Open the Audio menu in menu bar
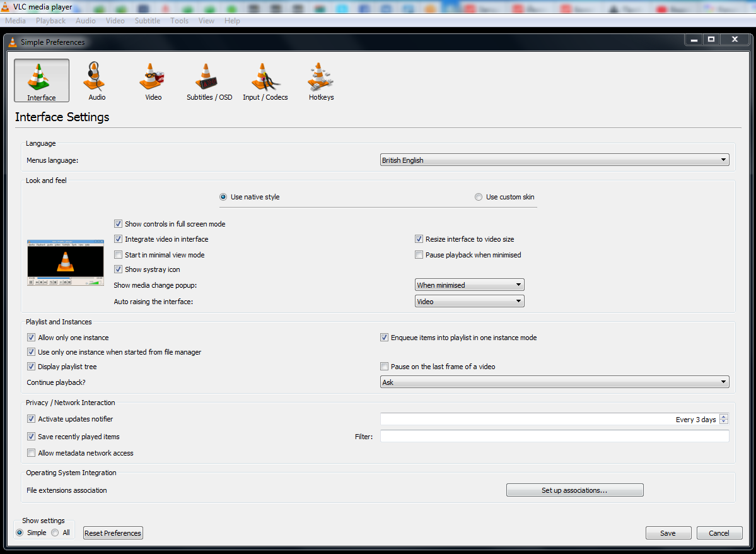 point(85,21)
